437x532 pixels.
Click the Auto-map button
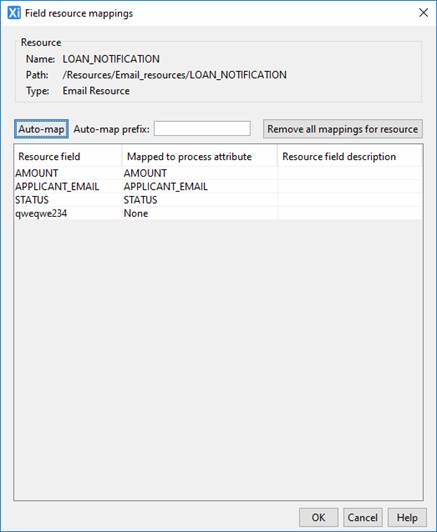tap(41, 129)
